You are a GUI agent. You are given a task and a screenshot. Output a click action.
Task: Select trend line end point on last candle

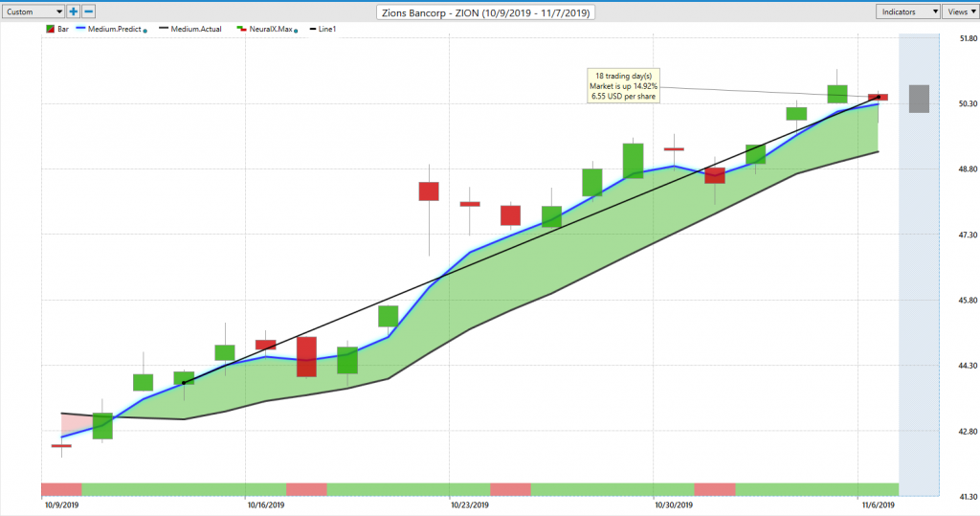(x=879, y=97)
